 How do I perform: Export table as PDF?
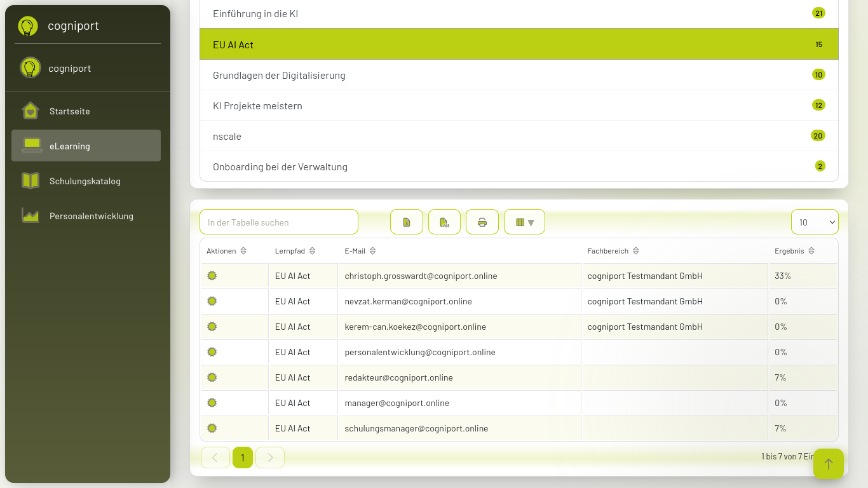pyautogui.click(x=444, y=222)
